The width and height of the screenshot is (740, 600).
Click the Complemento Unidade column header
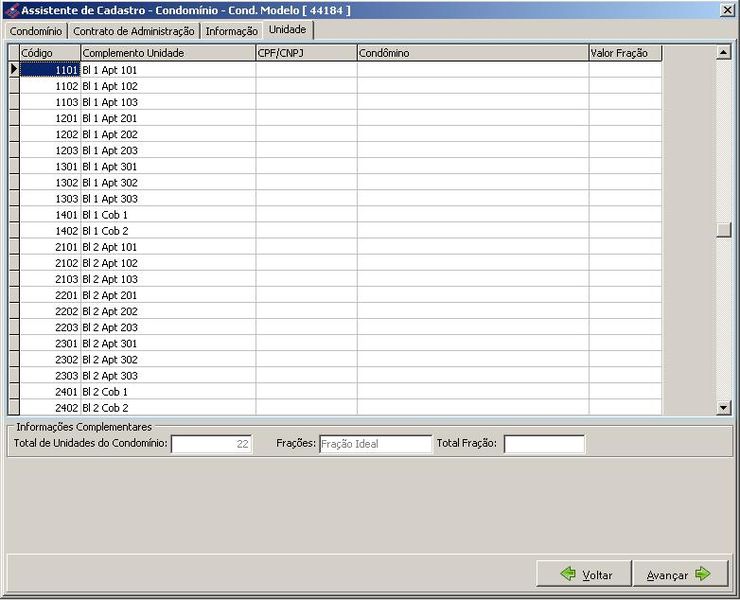pos(168,53)
